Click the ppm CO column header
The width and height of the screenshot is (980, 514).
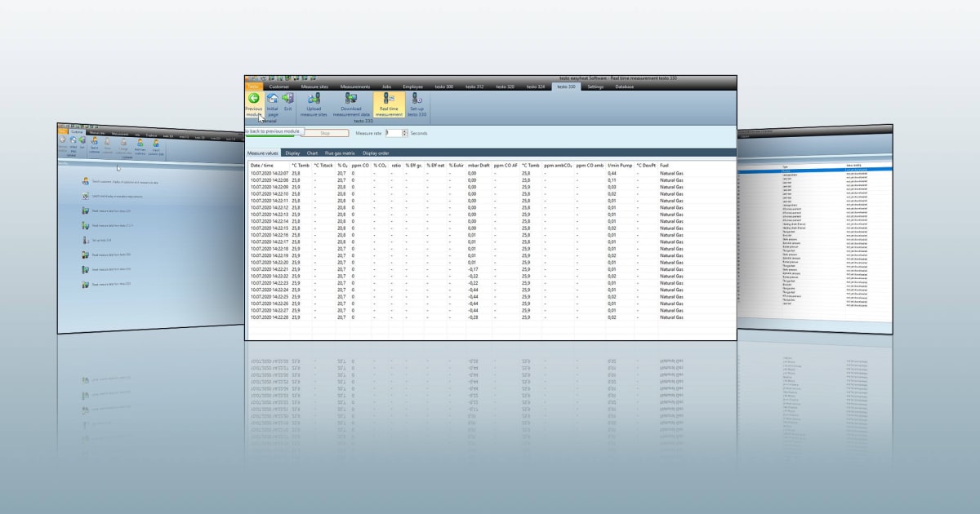coord(360,166)
